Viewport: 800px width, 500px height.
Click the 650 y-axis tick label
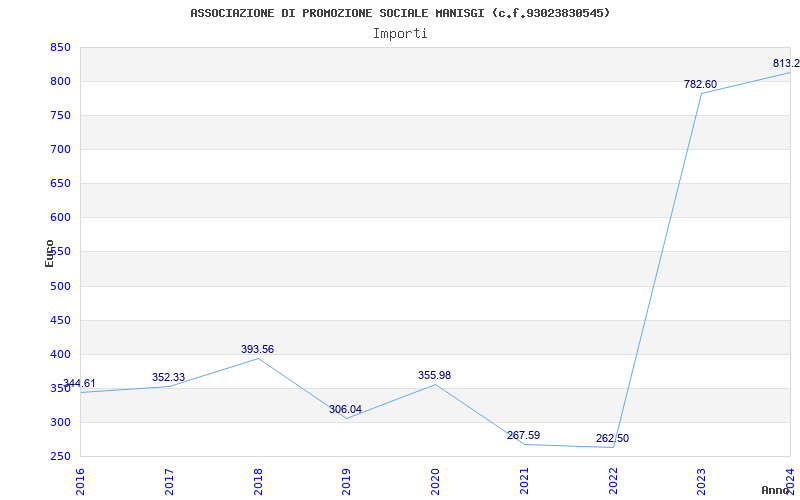(60, 184)
